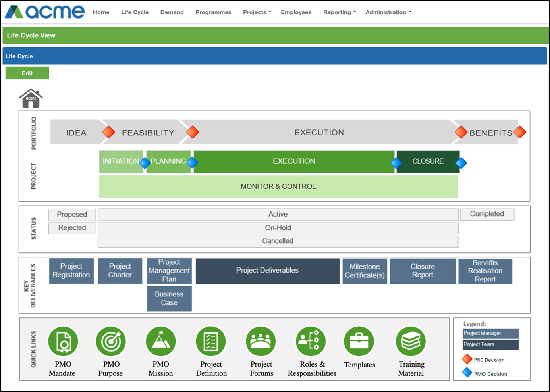This screenshot has width=550, height=392.
Task: Open the Project Definition checklist icon
Action: click(x=211, y=341)
